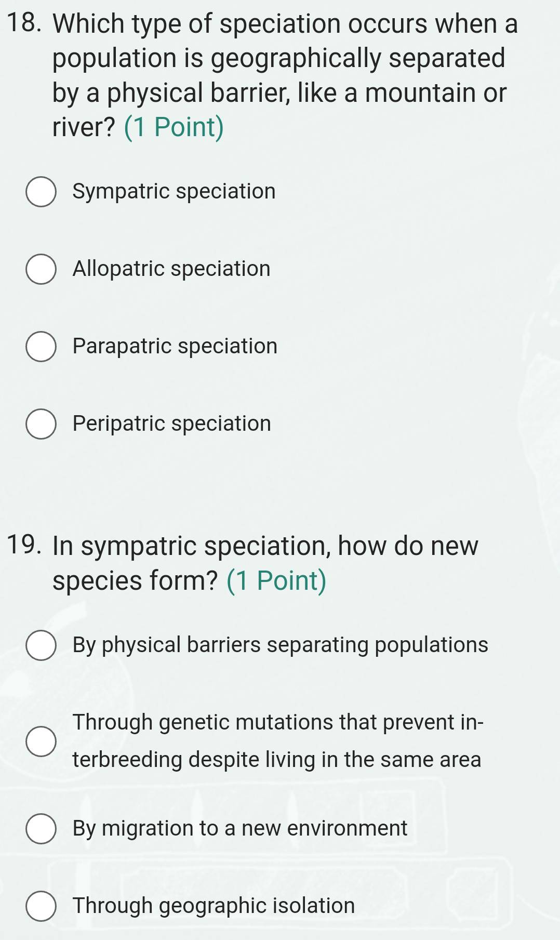560x940 pixels.
Task: Choose radio for genetic mutations preventing interbreeding
Action: [41, 741]
